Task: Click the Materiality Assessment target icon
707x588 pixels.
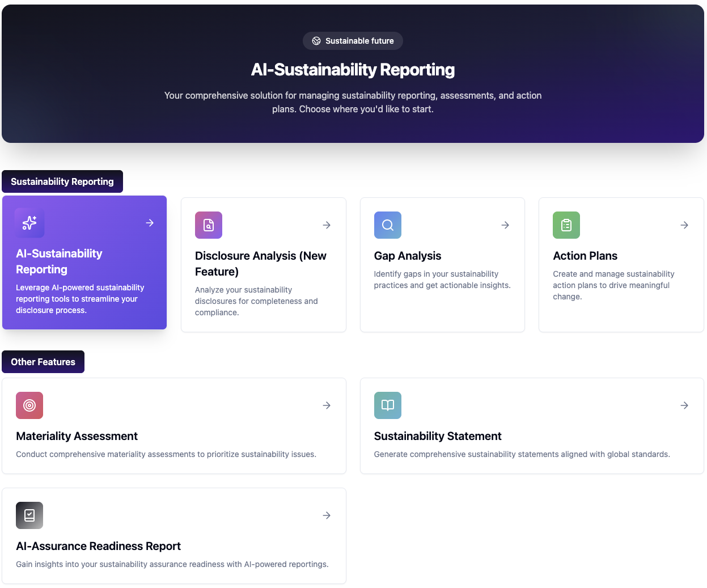Action: click(29, 405)
